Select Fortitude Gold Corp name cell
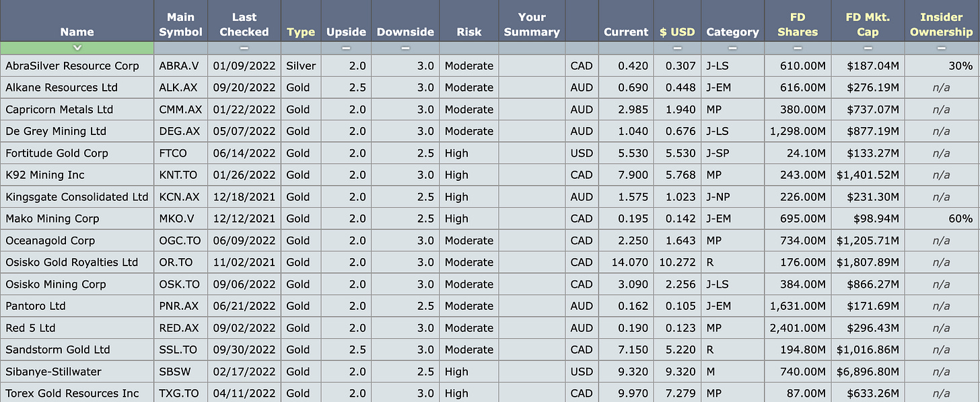 tap(57, 153)
